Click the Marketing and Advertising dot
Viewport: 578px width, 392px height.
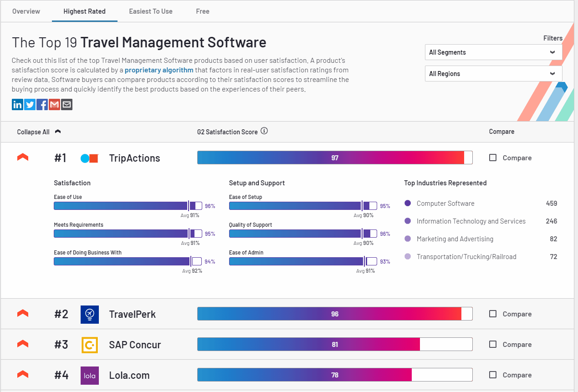pyautogui.click(x=408, y=239)
